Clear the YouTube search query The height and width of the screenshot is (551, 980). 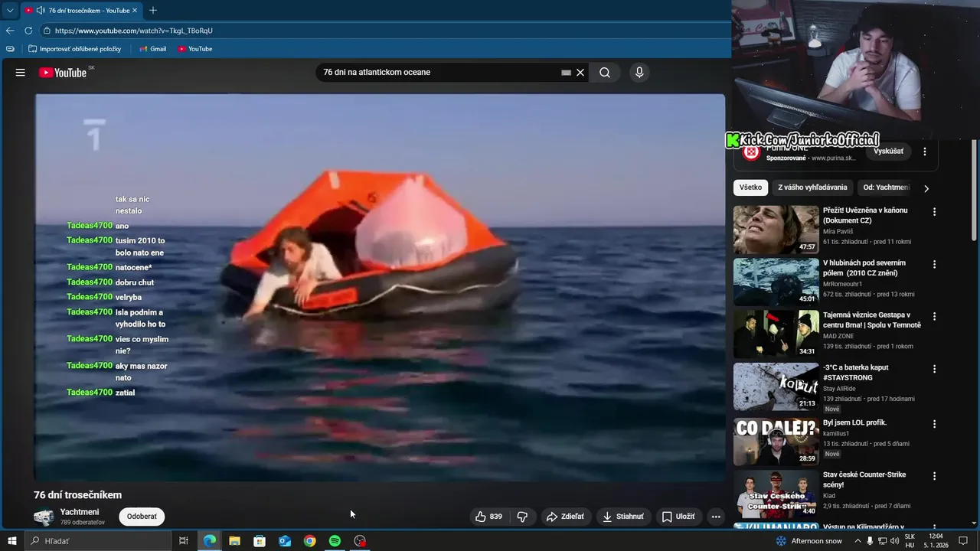[x=580, y=73]
